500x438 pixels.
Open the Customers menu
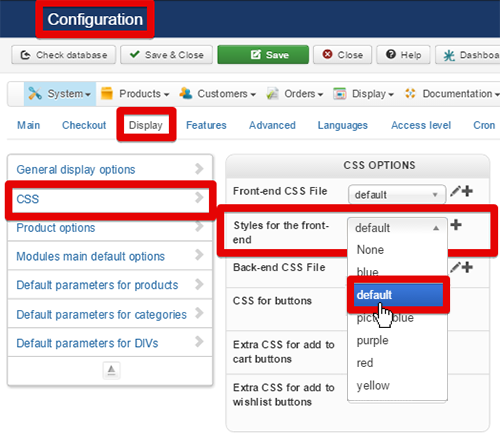[218, 94]
